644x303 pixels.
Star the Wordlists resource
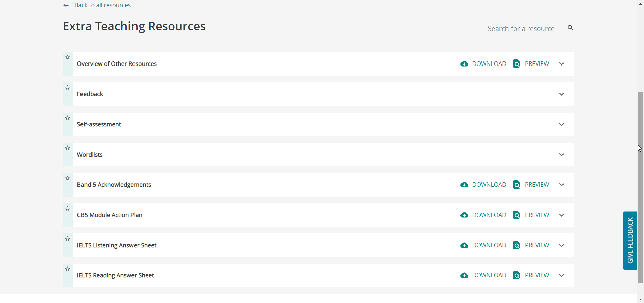[68, 148]
